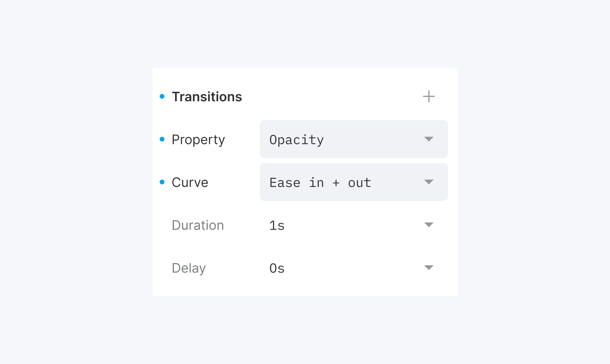Click the blue dot beside Property
The height and width of the screenshot is (364, 610).
click(162, 139)
